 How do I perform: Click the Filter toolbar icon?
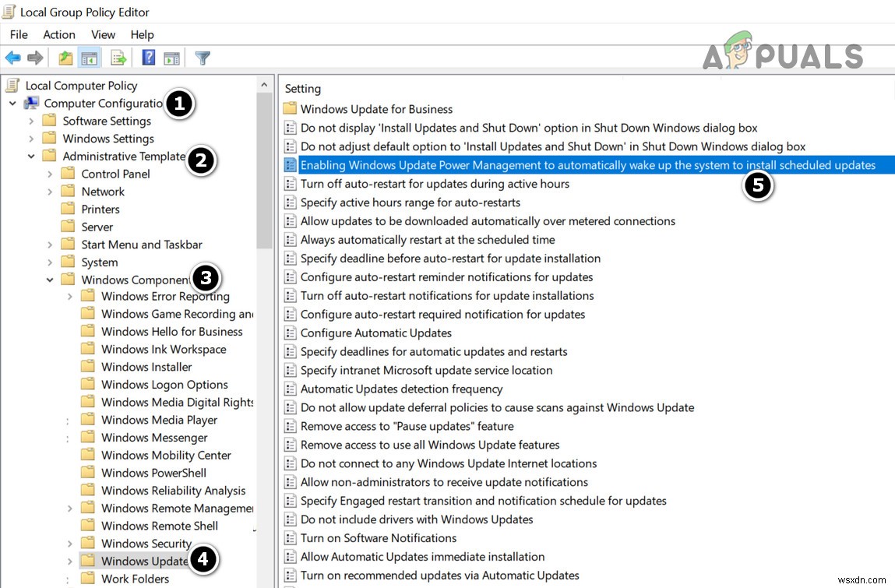[x=203, y=57]
